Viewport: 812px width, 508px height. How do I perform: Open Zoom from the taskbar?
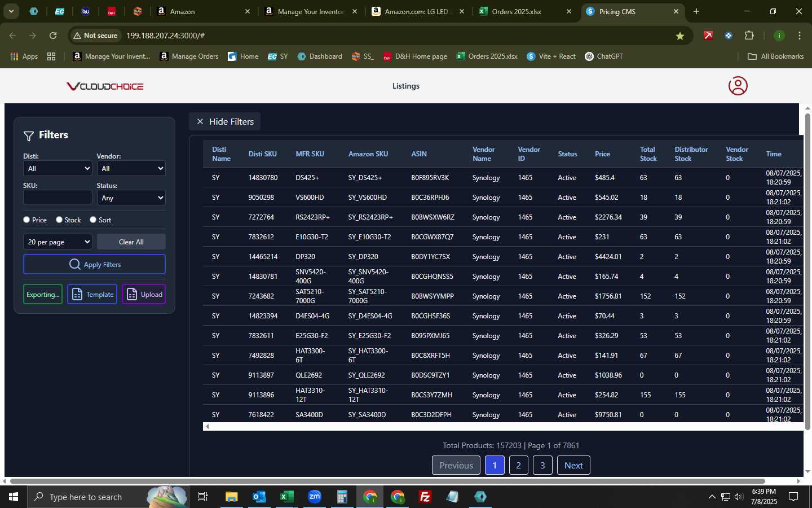[314, 497]
